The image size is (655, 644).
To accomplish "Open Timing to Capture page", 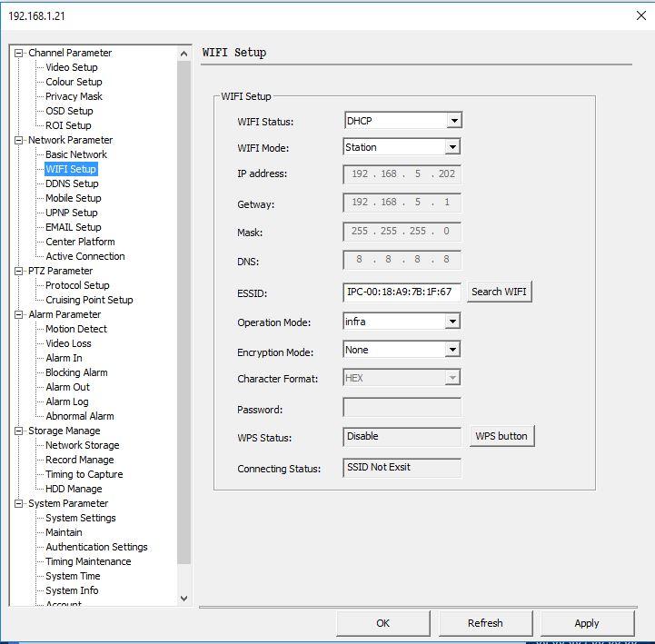I will pyautogui.click(x=84, y=474).
